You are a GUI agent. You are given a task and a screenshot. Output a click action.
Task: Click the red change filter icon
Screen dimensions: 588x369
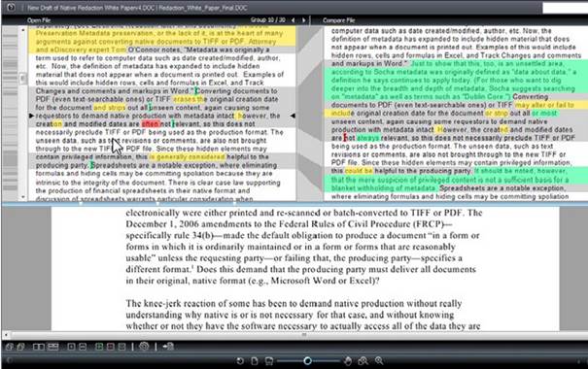[110, 347]
